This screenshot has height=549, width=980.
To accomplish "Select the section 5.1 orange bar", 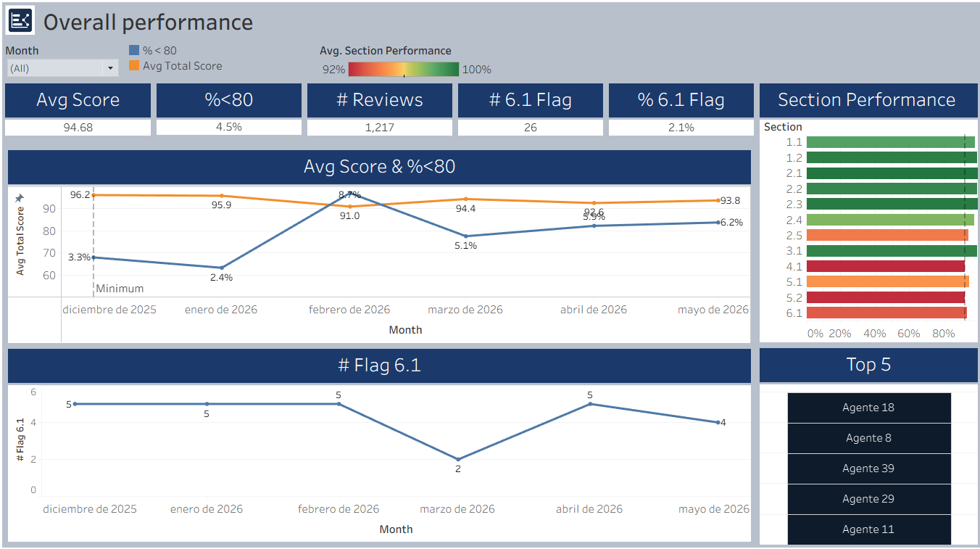I will click(x=888, y=281).
